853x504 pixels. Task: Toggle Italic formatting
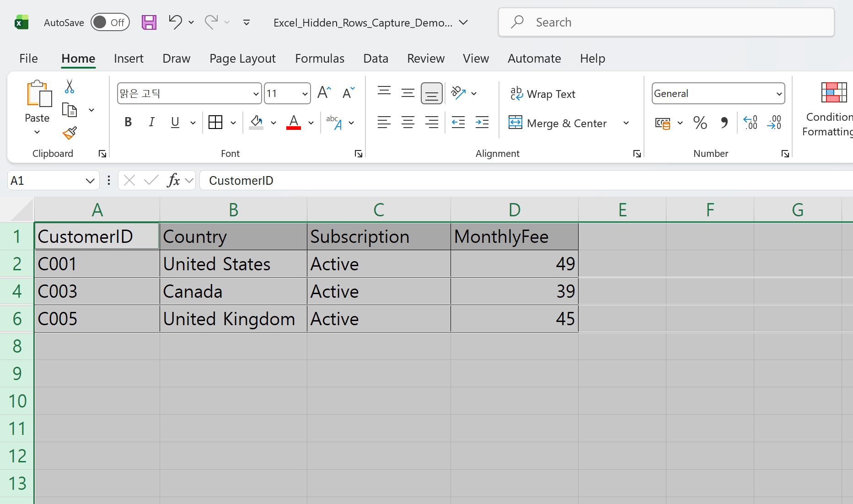[151, 123]
